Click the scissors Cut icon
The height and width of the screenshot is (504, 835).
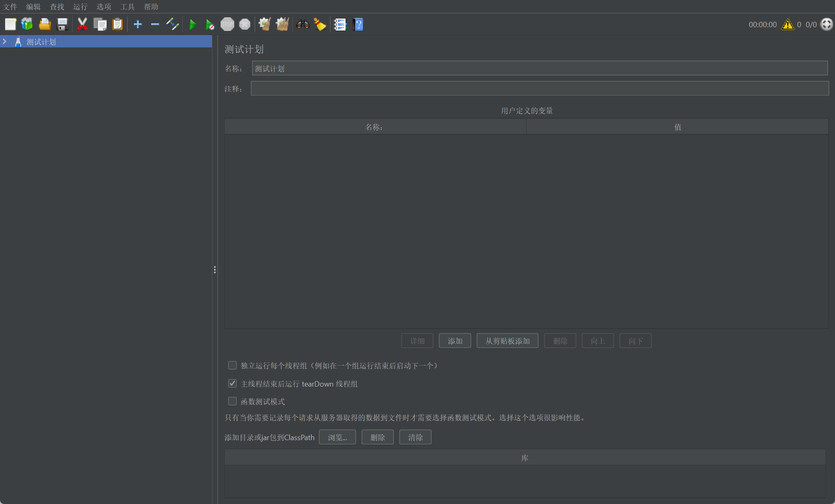(82, 24)
